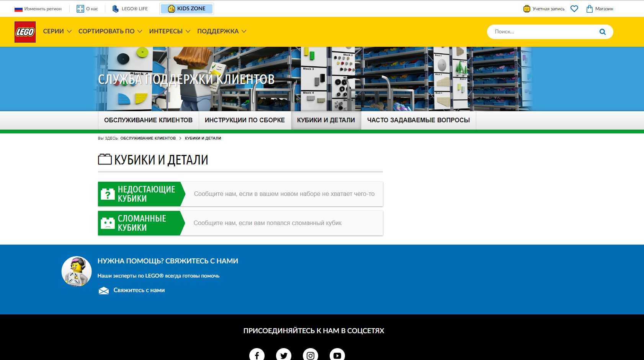This screenshot has width=644, height=360.
Task: Click the Kids Zone minifigure head icon
Action: click(x=172, y=9)
